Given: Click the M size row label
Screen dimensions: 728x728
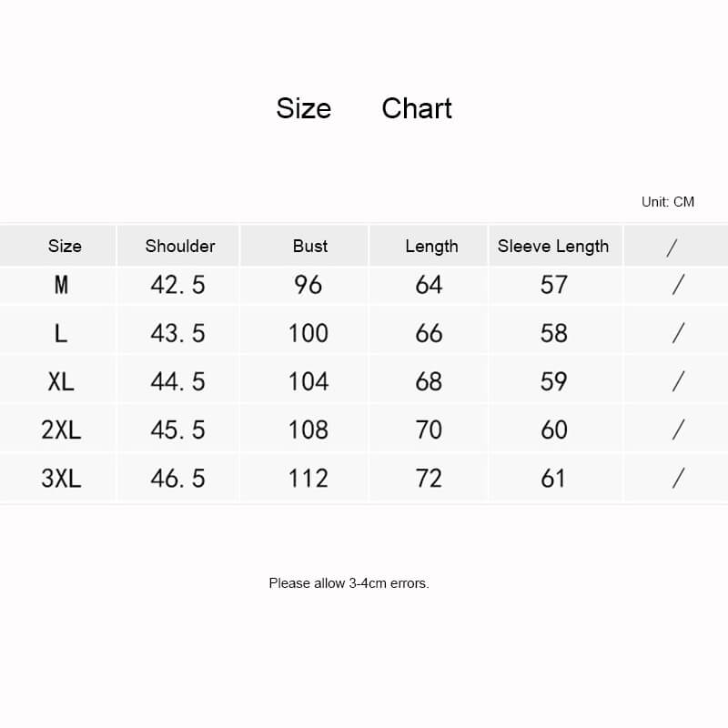Looking at the screenshot, I should (61, 286).
